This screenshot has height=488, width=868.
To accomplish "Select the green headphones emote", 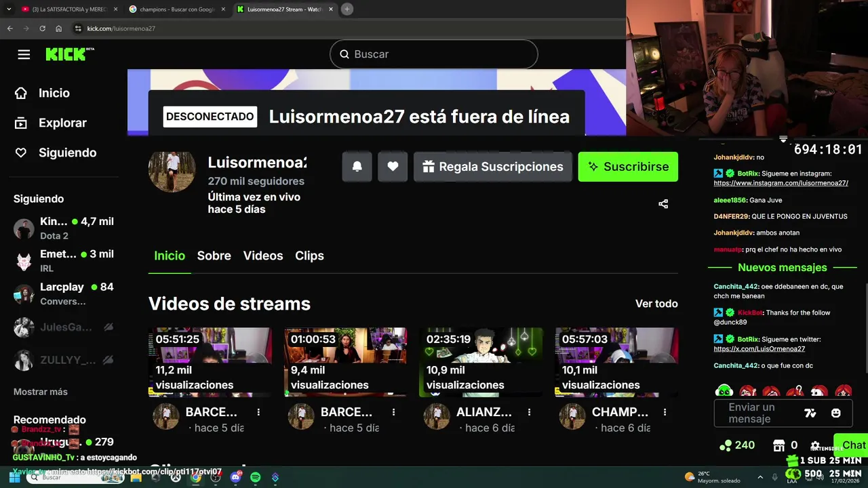I will pyautogui.click(x=724, y=390).
